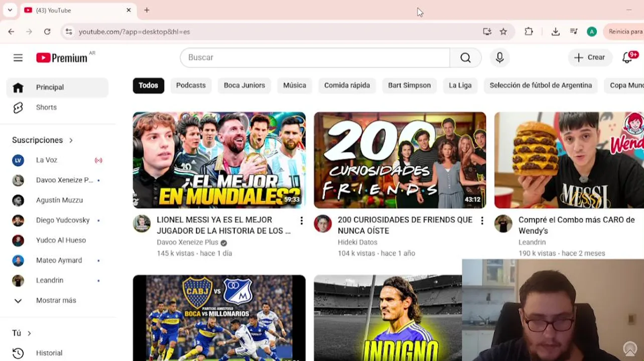The height and width of the screenshot is (361, 644).
Task: Open Agustín Muzzu subscription
Action: 57,200
